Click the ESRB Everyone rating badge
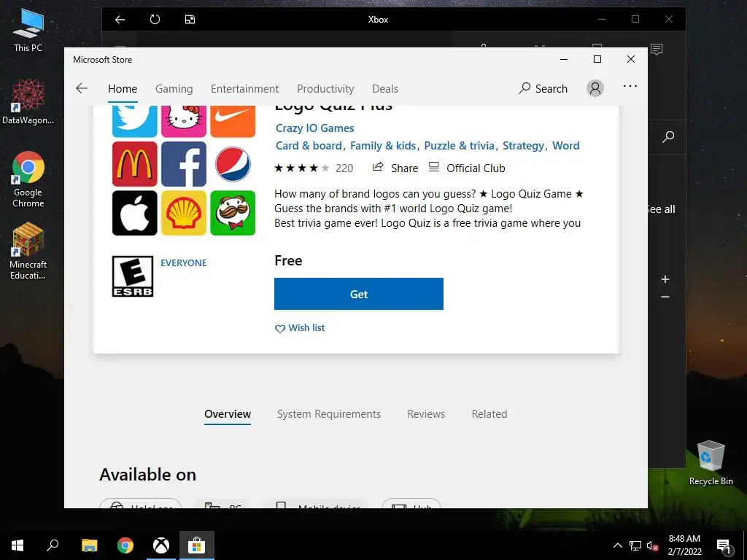The image size is (747, 560). (x=133, y=276)
